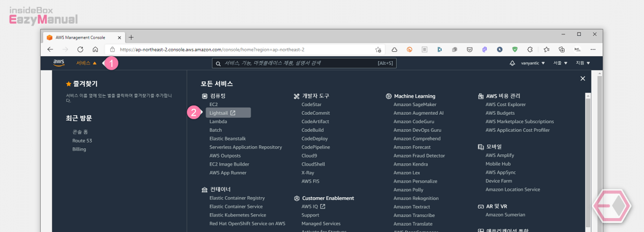Open AWS IQ external link

tap(313, 207)
